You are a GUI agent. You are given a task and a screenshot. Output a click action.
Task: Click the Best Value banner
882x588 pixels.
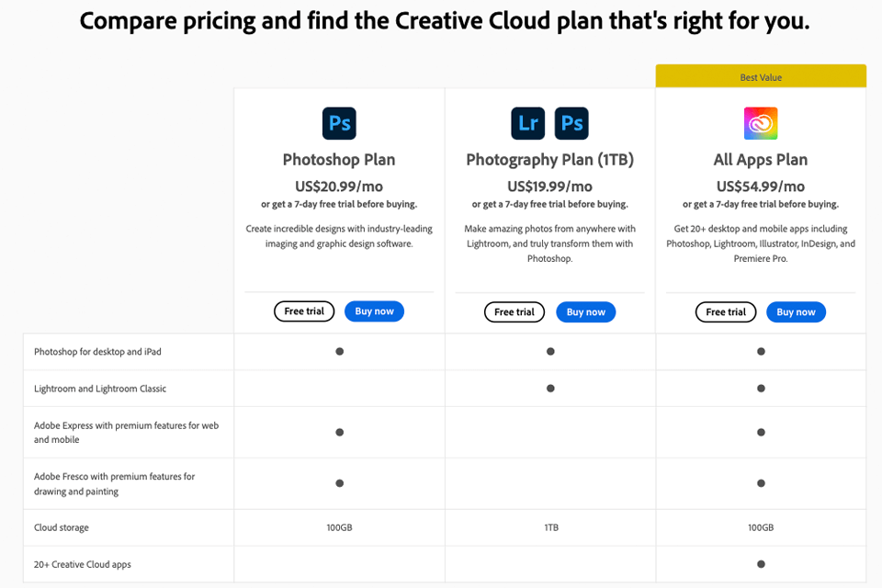[x=761, y=77]
